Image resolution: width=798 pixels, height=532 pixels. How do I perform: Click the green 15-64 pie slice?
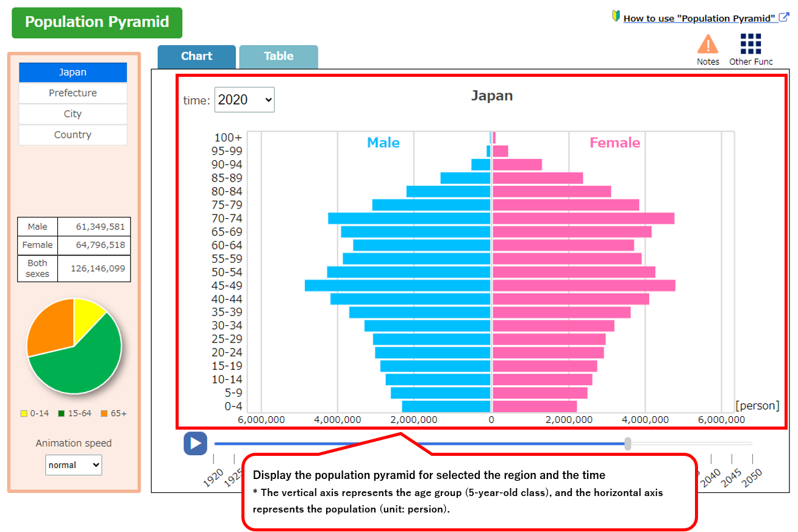pos(79,366)
